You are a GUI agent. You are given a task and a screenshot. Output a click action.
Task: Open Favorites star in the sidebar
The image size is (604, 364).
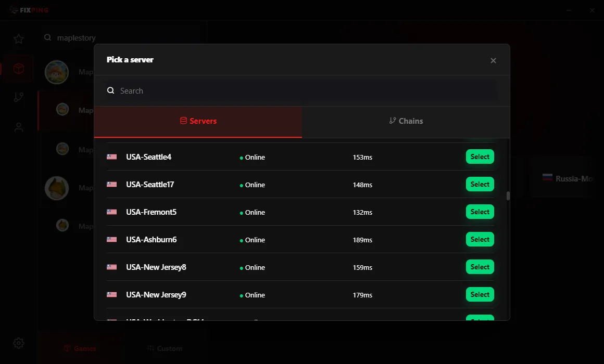click(19, 39)
